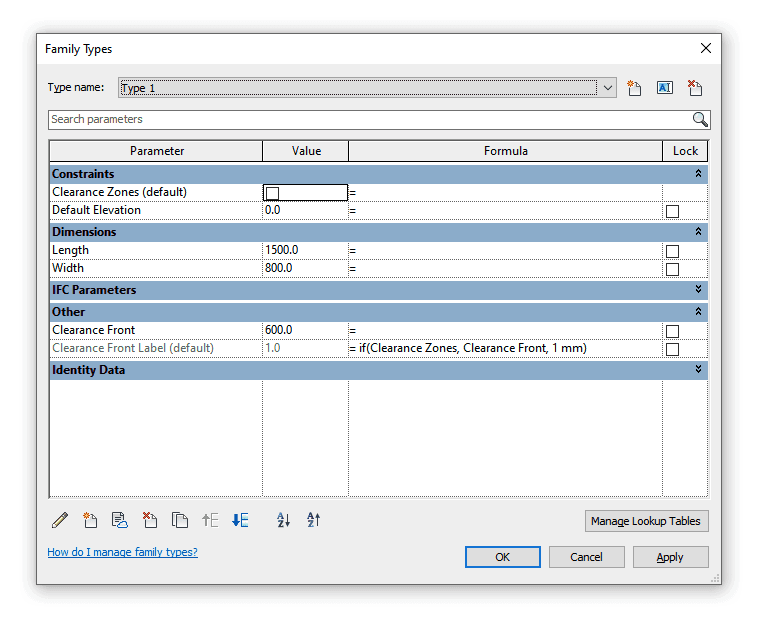Click the Edit Parameter pencil icon
Viewport: 757px width, 620px height.
60,520
